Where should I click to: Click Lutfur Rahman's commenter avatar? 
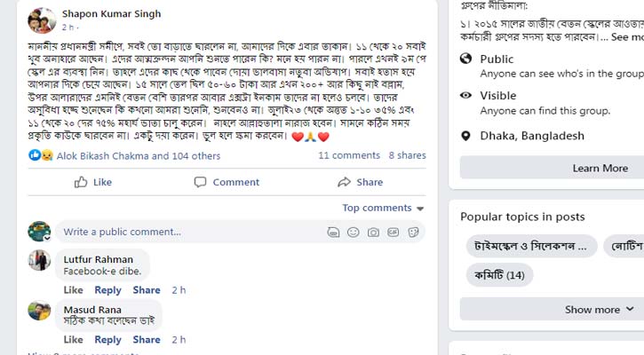[39, 261]
